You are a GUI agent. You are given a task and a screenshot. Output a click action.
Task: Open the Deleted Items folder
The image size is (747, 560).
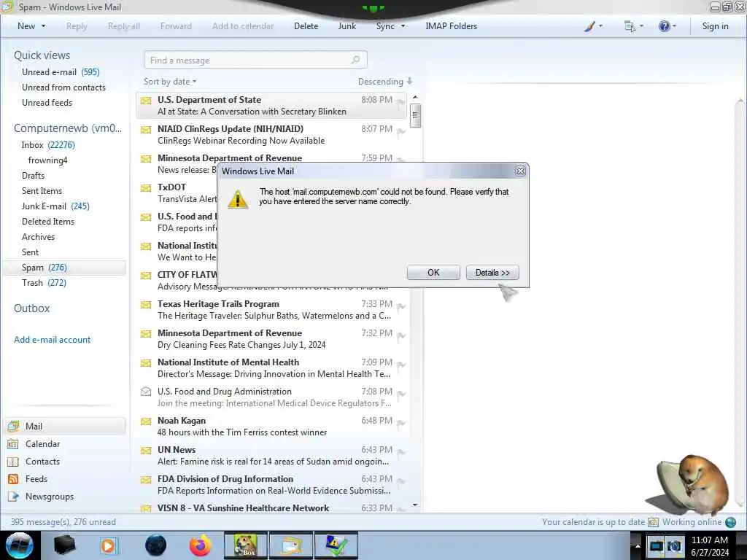pos(48,221)
